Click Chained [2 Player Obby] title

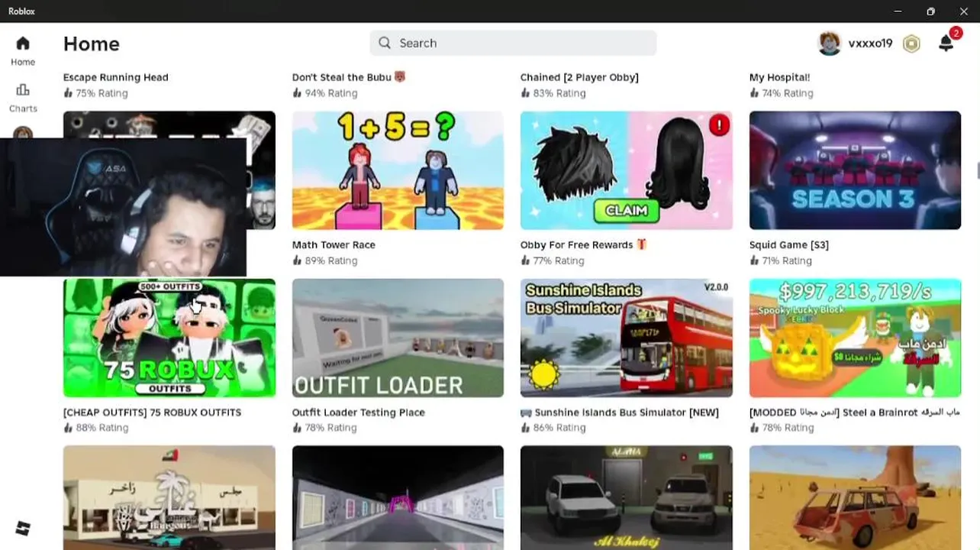click(x=579, y=77)
